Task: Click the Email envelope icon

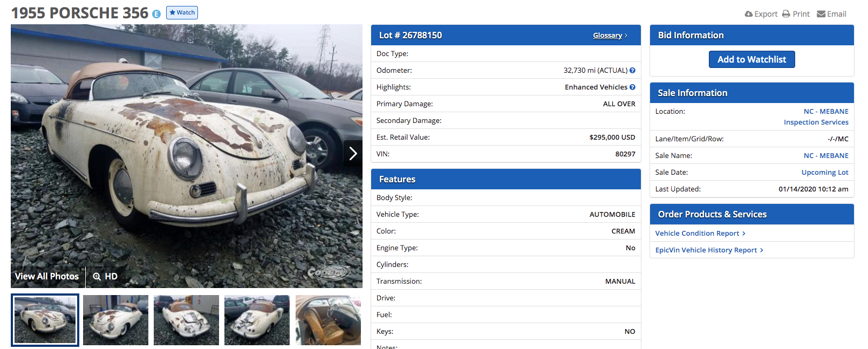Action: click(x=821, y=14)
